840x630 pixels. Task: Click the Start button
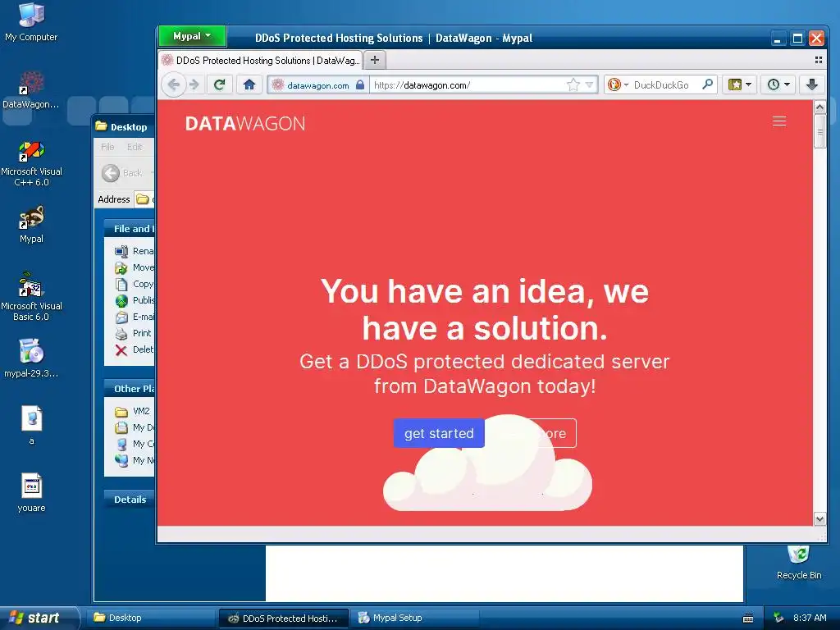coord(39,618)
